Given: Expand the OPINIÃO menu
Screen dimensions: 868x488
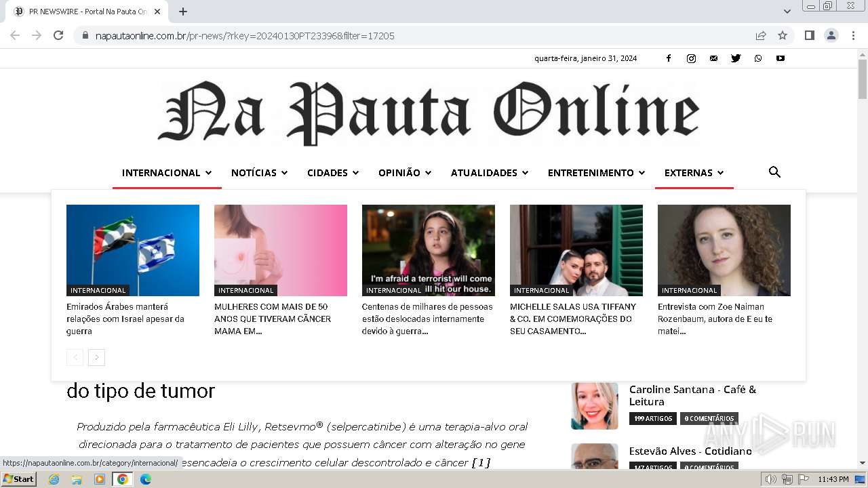Looking at the screenshot, I should [x=405, y=173].
